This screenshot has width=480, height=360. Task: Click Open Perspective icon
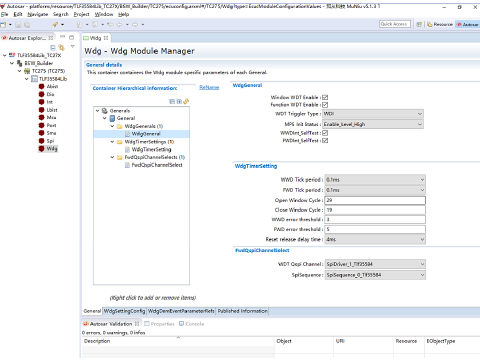[x=419, y=24]
